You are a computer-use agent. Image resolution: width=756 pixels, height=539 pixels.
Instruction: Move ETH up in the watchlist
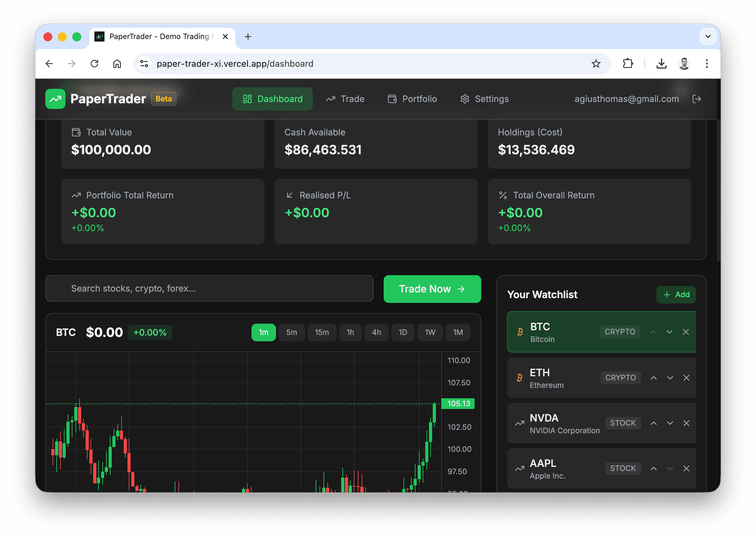tap(653, 377)
